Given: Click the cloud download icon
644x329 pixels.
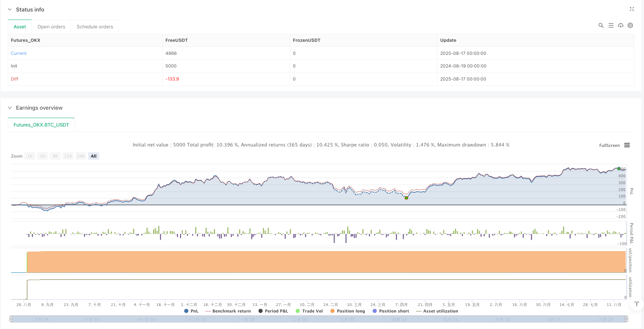Looking at the screenshot, I should coord(621,25).
